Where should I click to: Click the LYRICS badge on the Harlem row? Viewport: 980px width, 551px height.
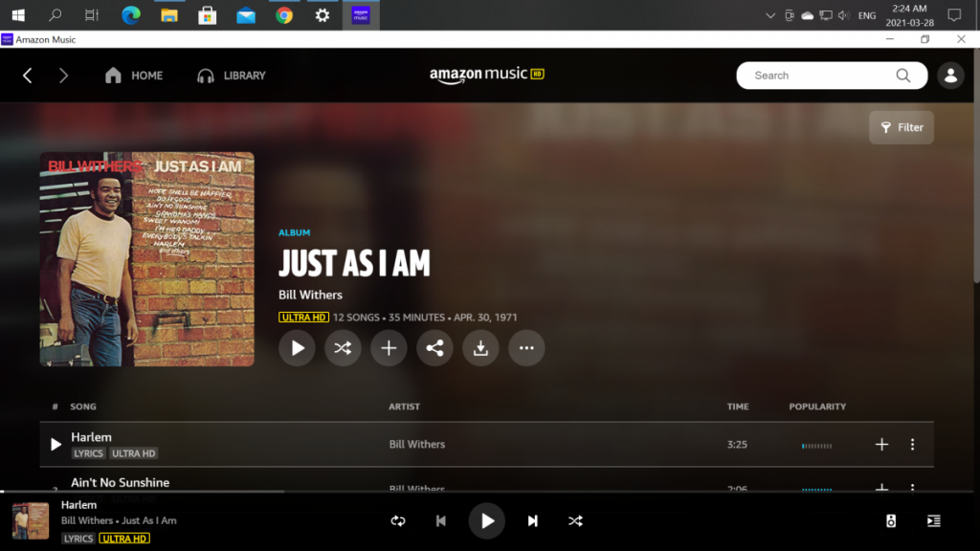[x=88, y=453]
